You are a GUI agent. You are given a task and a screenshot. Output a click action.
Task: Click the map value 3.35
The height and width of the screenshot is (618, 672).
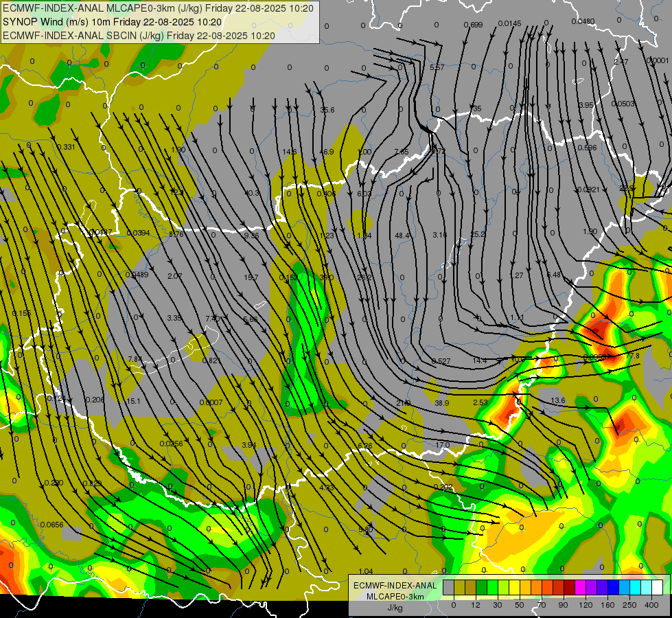[174, 318]
